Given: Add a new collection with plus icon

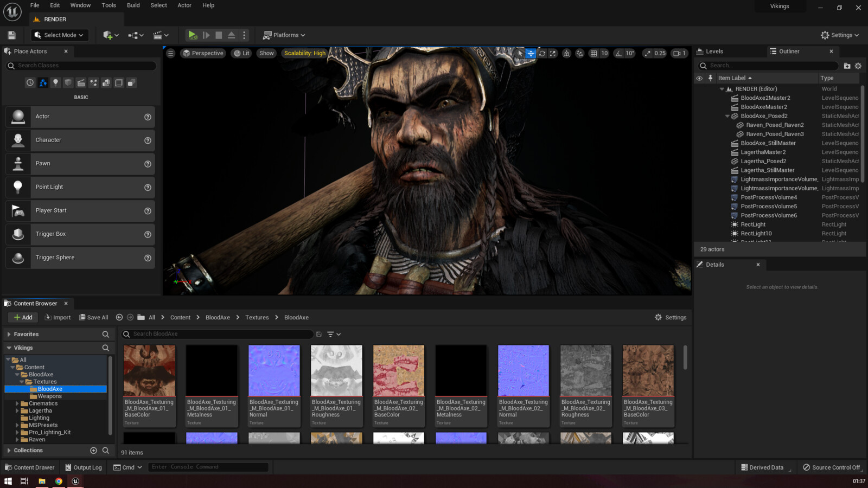Looking at the screenshot, I should click(x=93, y=451).
